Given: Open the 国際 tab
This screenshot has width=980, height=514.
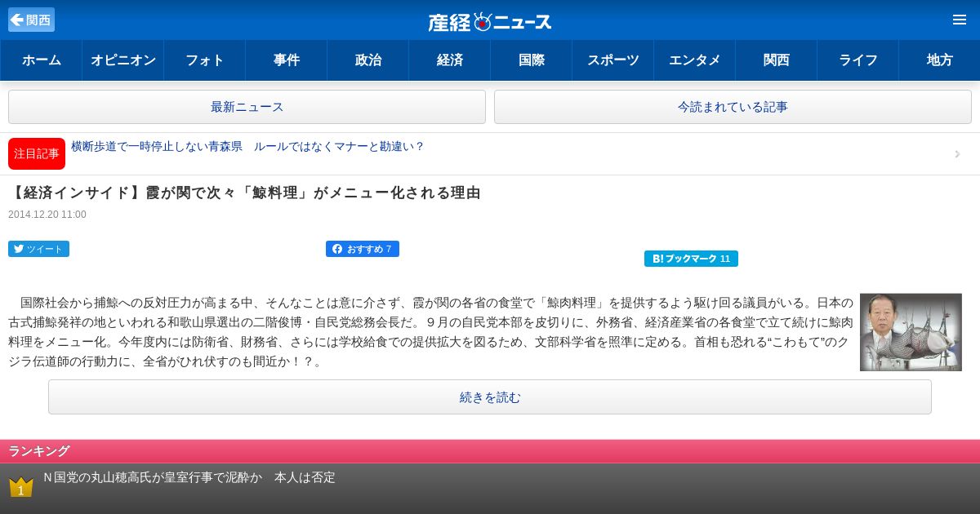Looking at the screenshot, I should (531, 60).
